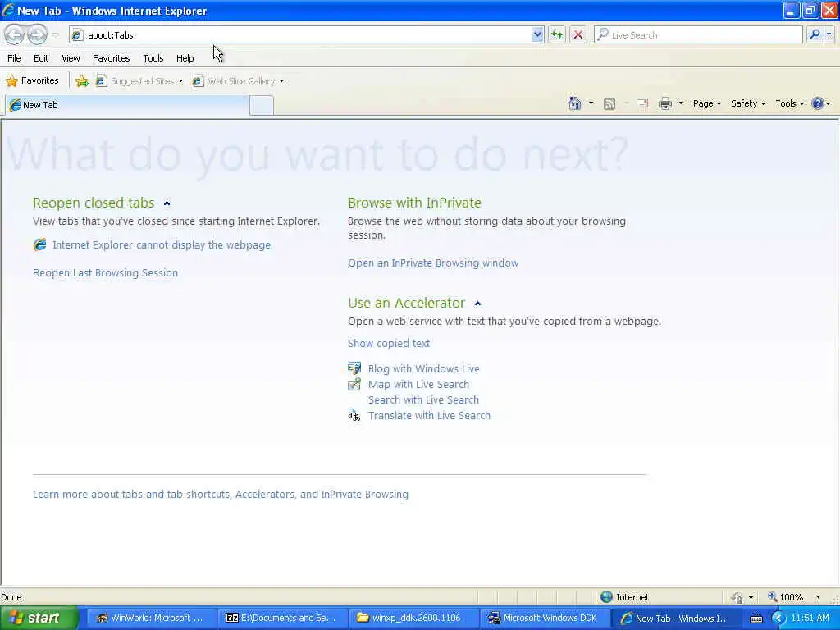Collapse the Reopen closed tabs section

coord(167,203)
